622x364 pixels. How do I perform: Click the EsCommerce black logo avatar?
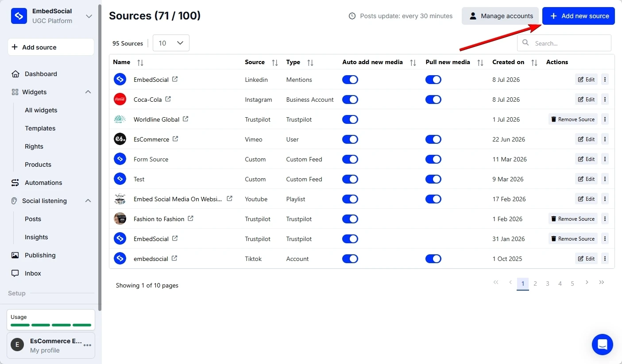coord(120,139)
